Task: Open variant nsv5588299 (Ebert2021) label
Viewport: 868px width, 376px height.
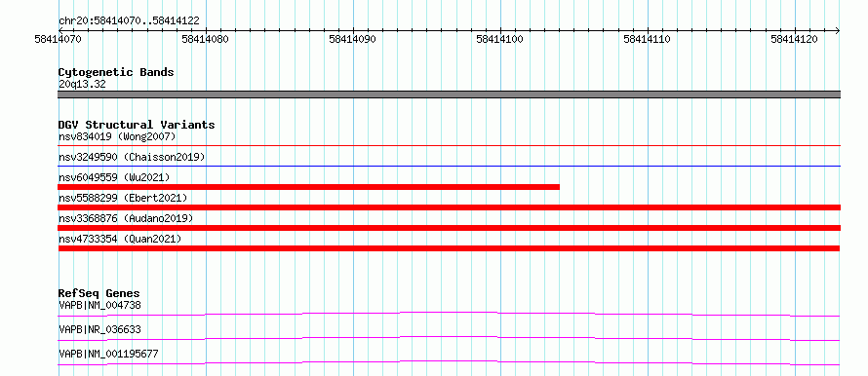Action: point(123,198)
